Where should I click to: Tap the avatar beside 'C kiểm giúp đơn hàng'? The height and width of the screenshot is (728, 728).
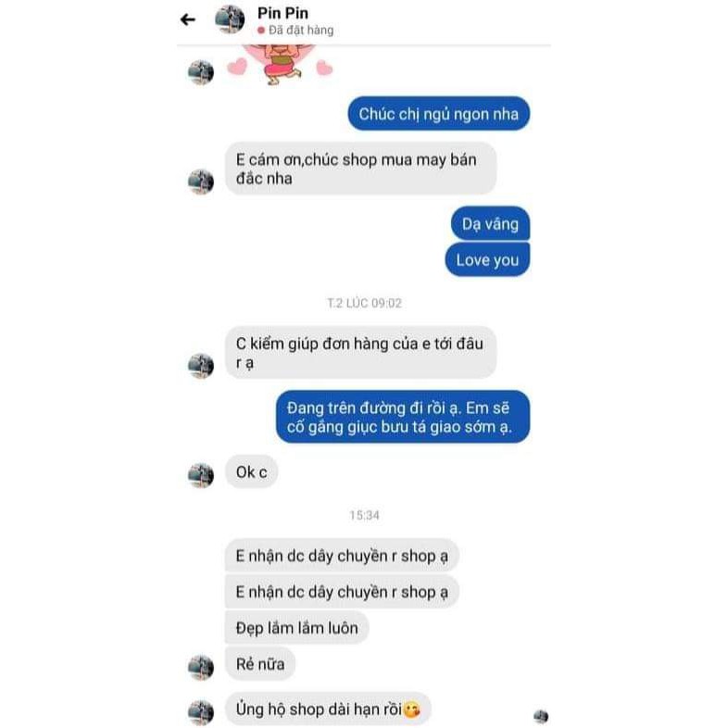click(201, 366)
